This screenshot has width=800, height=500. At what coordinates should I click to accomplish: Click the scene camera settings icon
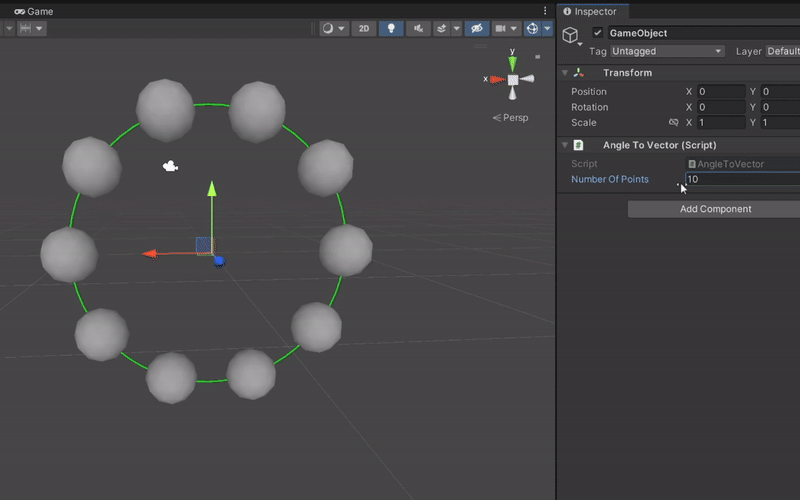(x=502, y=28)
